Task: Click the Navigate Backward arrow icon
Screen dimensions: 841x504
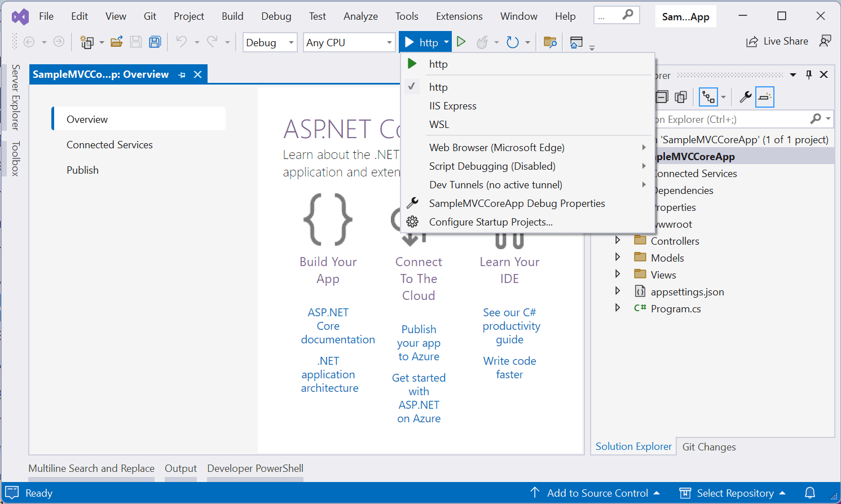Action: click(x=28, y=42)
